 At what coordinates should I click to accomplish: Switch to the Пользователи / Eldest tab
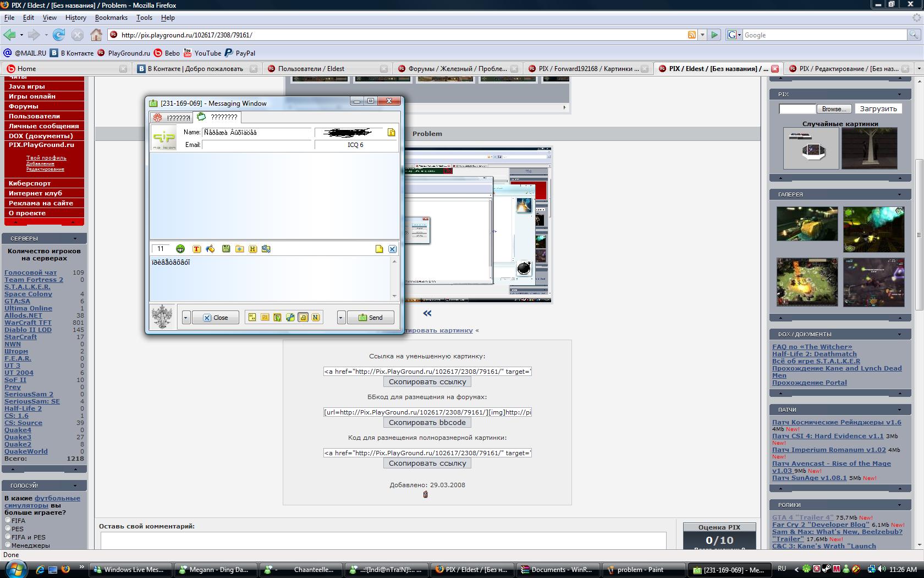click(x=327, y=69)
